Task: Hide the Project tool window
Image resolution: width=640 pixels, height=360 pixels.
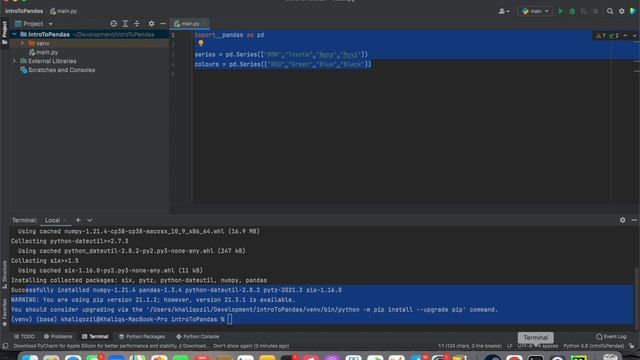Action: (x=163, y=24)
